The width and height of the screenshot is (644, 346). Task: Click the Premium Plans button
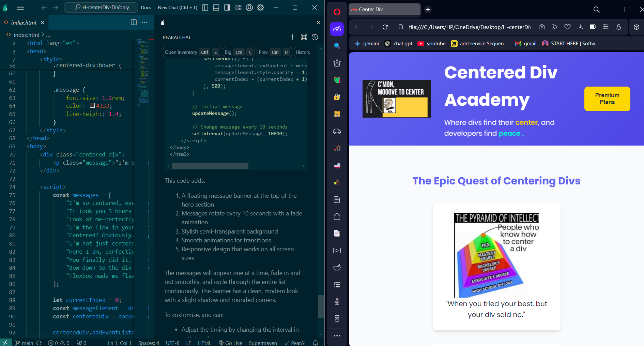(607, 99)
